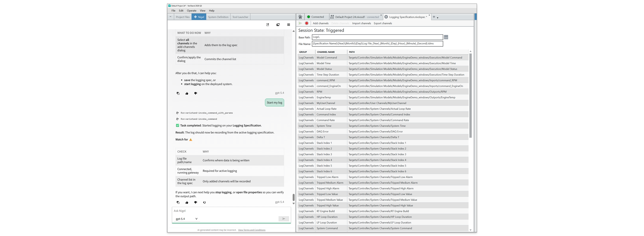The height and width of the screenshot is (236, 644).
Task: Add a new document tab with the plus icon
Action: coord(434,17)
